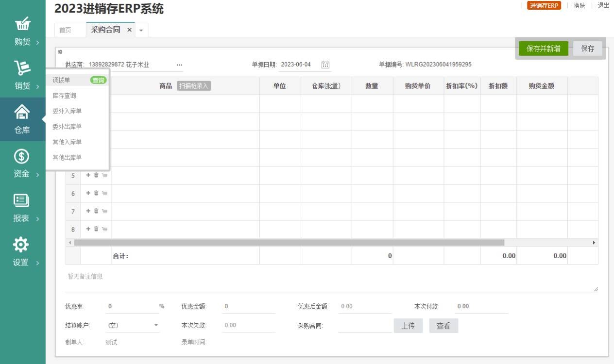Viewport: 614px width, 364px height.
Task: Open supplier lookup via the ellipsis button
Action: [x=179, y=65]
